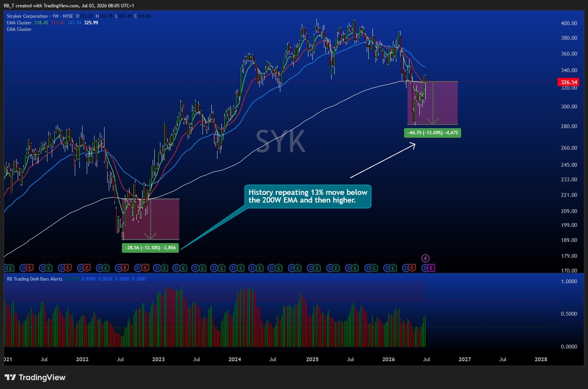Open the July 2022 dividend D marker
Image resolution: width=588 pixels, height=389 pixels.
coord(119,267)
